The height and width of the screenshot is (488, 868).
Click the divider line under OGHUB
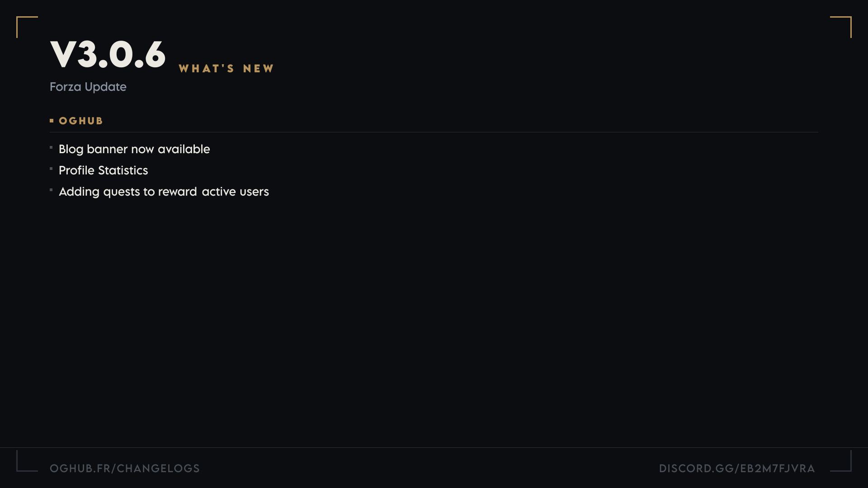(434, 132)
